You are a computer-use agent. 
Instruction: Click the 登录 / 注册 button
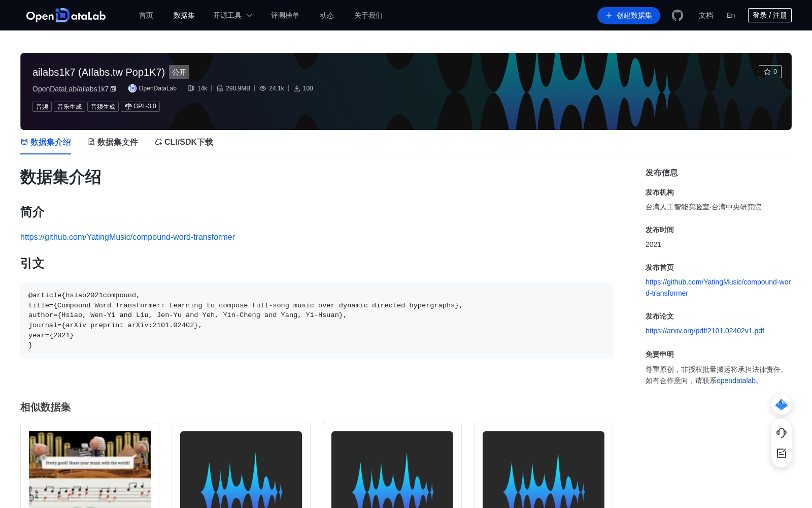click(769, 15)
